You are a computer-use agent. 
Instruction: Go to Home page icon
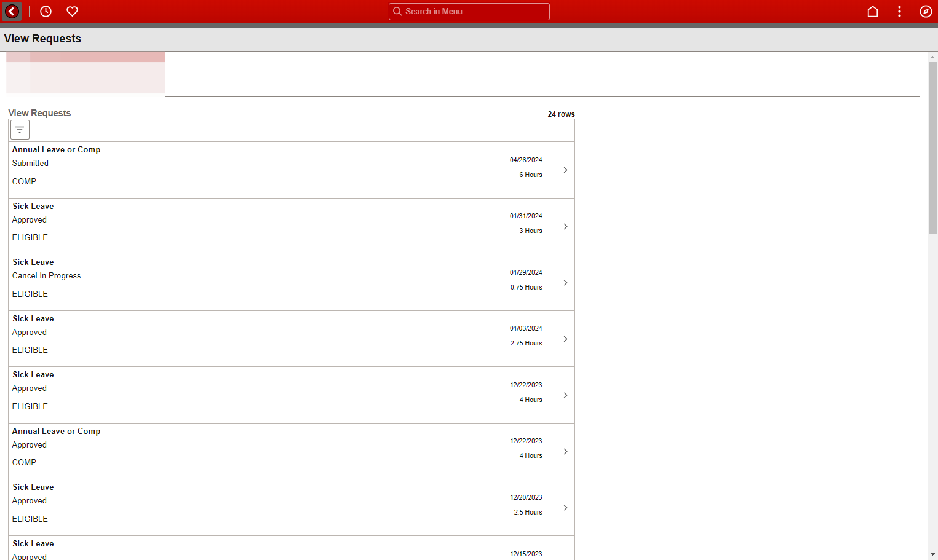point(872,11)
